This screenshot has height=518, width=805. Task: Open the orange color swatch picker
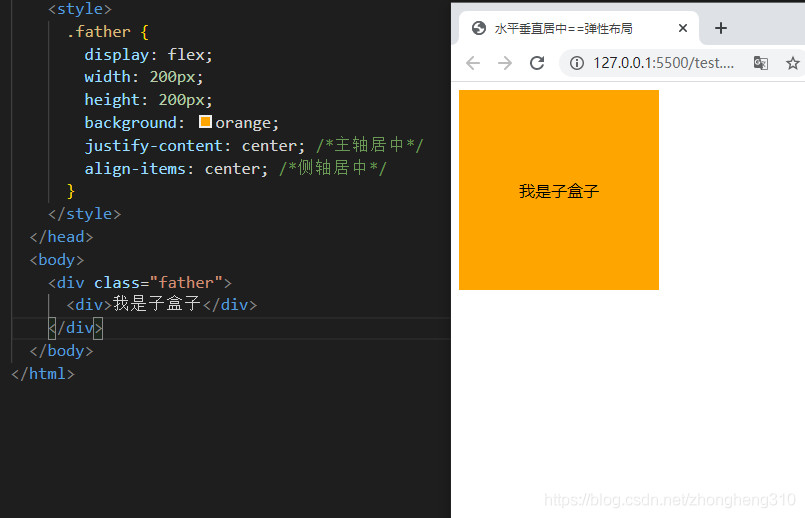point(205,122)
